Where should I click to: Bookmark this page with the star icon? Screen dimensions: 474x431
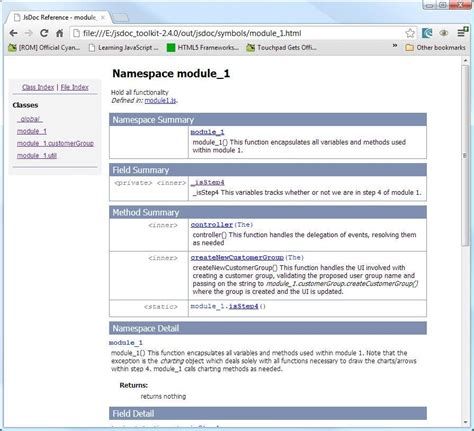tap(410, 33)
